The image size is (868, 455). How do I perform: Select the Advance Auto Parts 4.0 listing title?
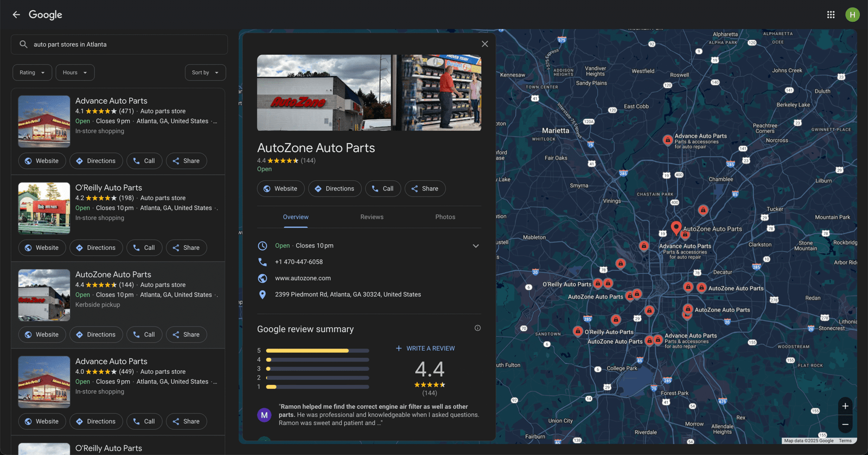point(111,362)
